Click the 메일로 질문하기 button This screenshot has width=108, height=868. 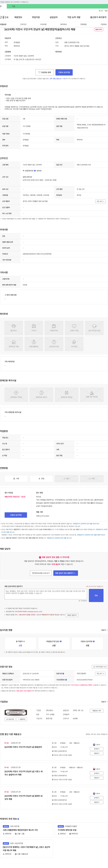pyautogui.click(x=72, y=615)
